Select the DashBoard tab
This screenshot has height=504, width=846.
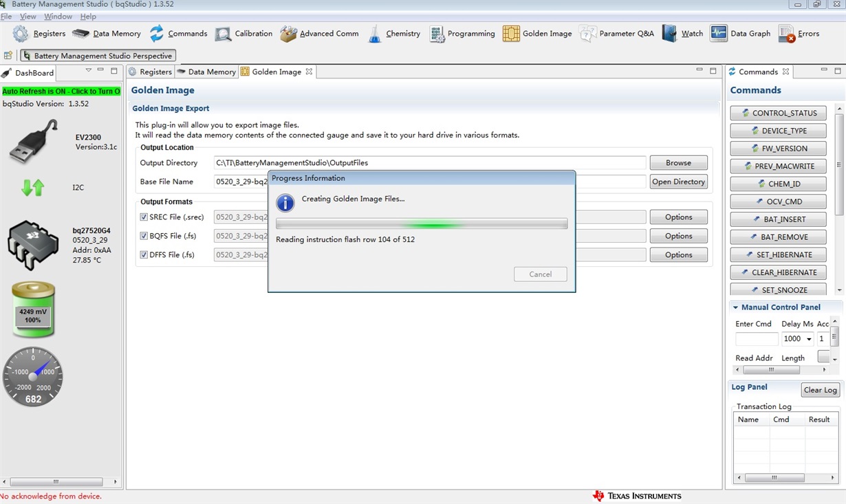28,72
